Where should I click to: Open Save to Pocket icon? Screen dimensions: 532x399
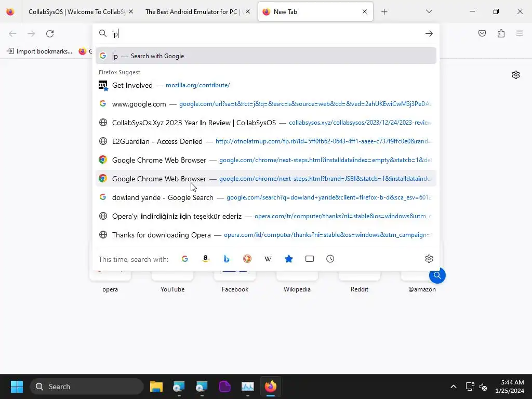(x=482, y=33)
